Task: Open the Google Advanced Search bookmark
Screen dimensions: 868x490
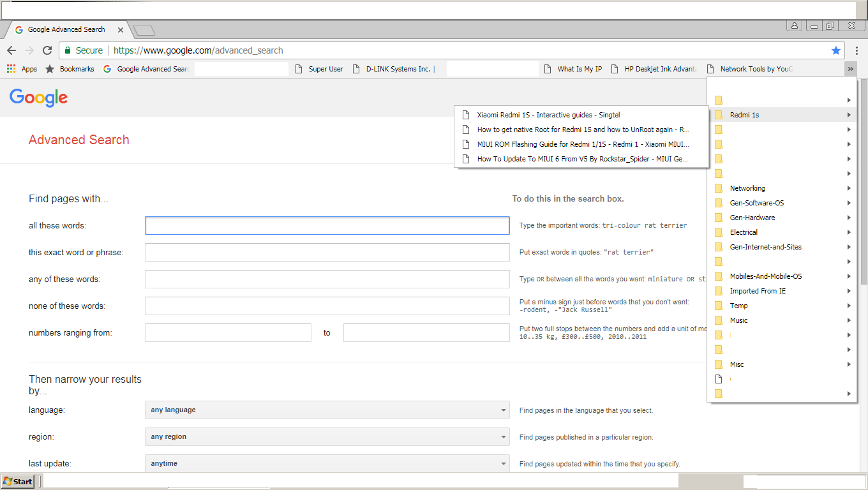Action: point(147,69)
